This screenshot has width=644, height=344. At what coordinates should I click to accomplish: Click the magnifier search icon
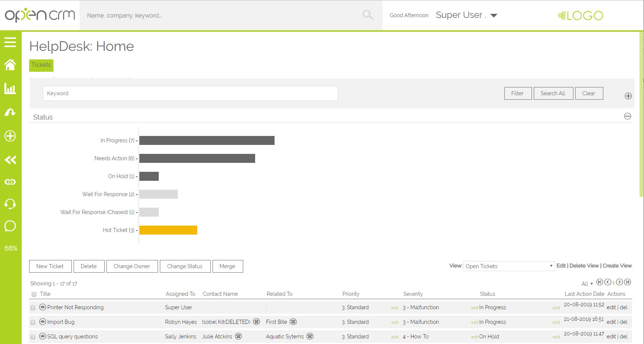368,15
